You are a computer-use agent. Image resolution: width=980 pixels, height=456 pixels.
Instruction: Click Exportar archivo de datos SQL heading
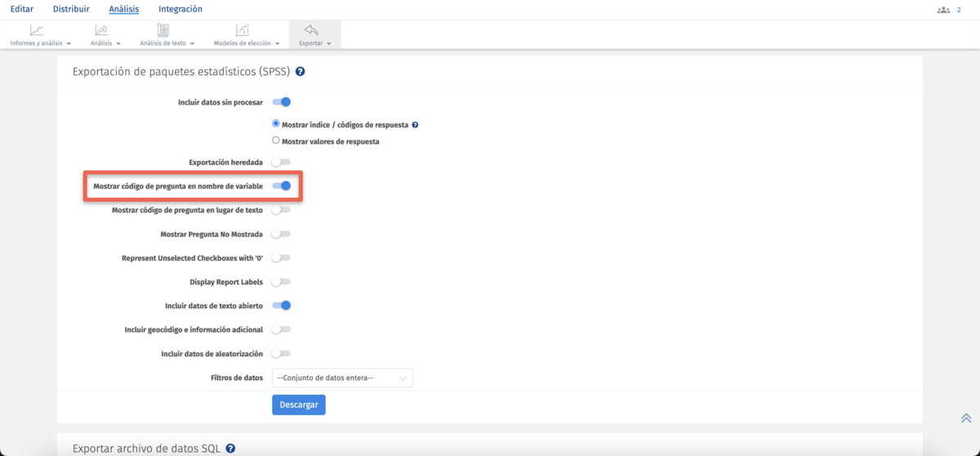147,449
